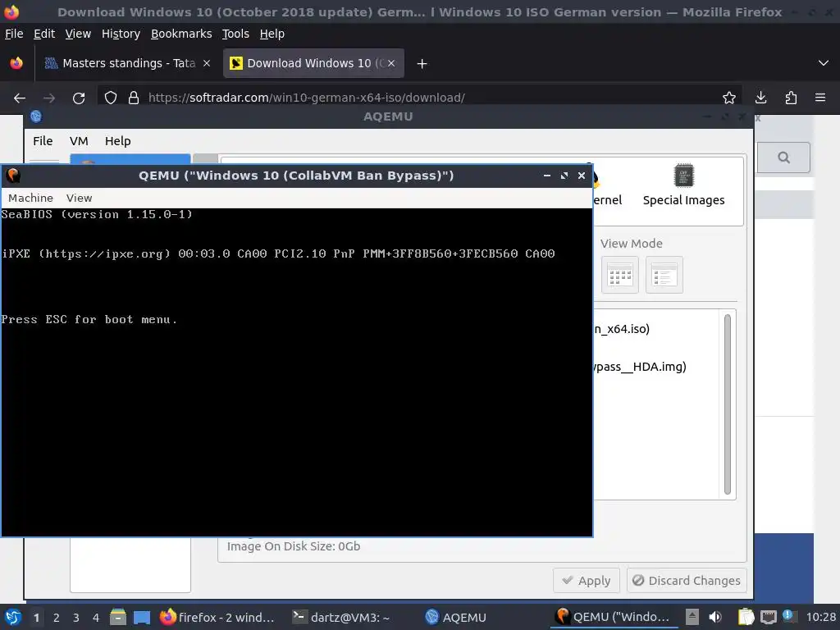Click the panel clock showing 10:28
The height and width of the screenshot is (630, 840).
820,618
